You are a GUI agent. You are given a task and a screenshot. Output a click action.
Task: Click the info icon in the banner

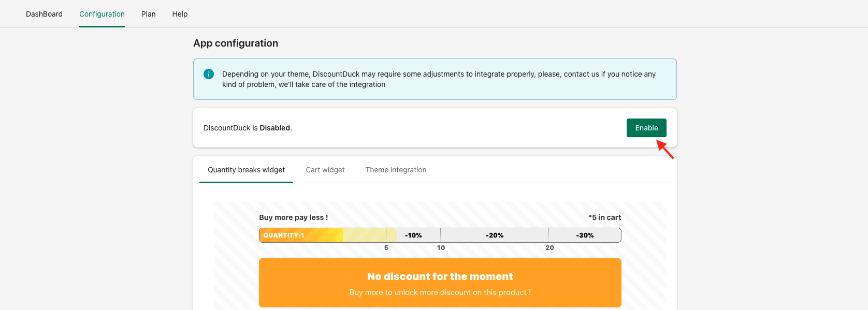(x=209, y=74)
